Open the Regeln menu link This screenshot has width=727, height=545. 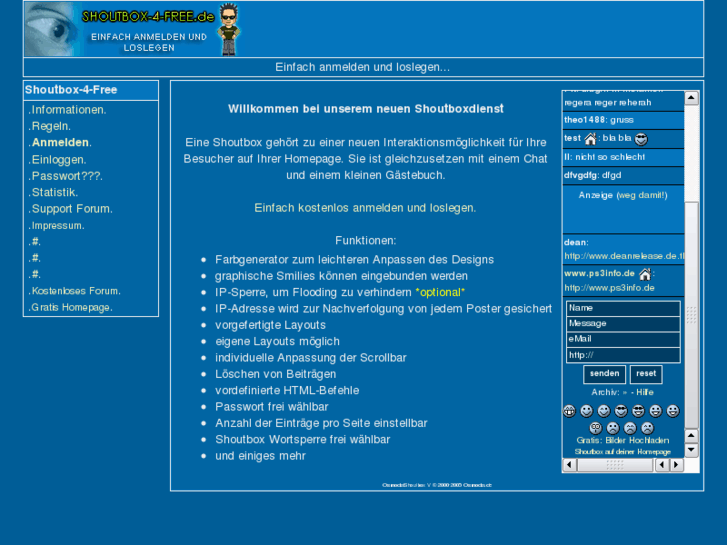(49, 126)
